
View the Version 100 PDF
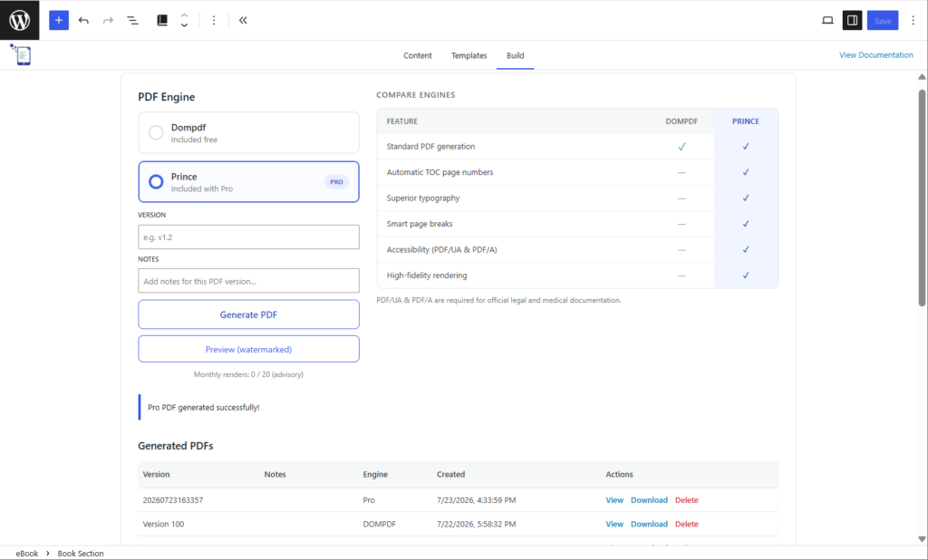tap(614, 524)
